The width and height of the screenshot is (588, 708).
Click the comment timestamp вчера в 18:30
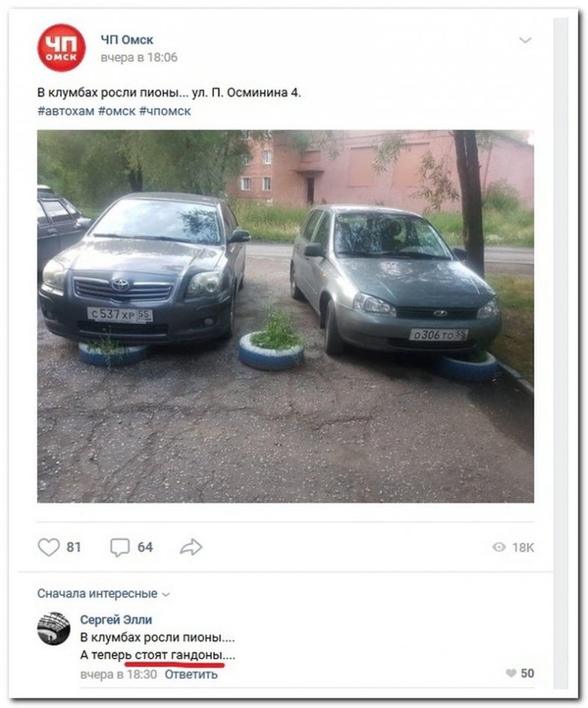[118, 674]
